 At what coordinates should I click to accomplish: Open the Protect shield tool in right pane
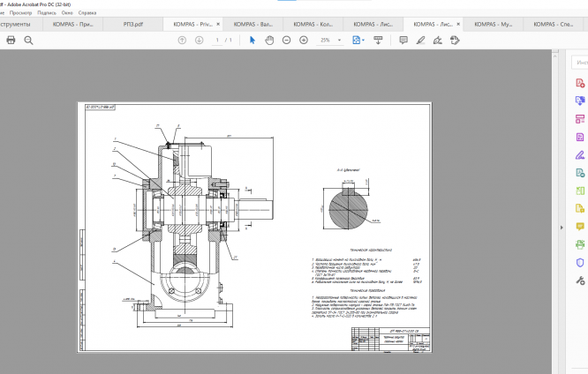click(x=580, y=262)
